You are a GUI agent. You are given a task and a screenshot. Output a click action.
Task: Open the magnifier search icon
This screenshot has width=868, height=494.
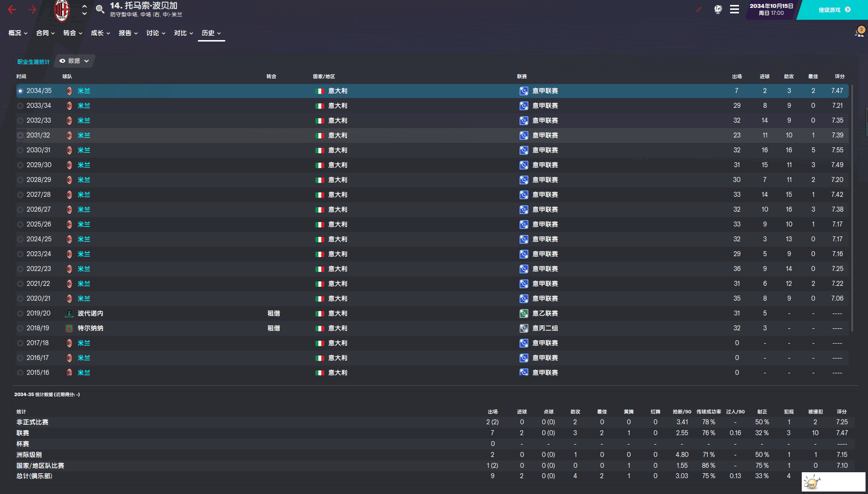coord(100,9)
